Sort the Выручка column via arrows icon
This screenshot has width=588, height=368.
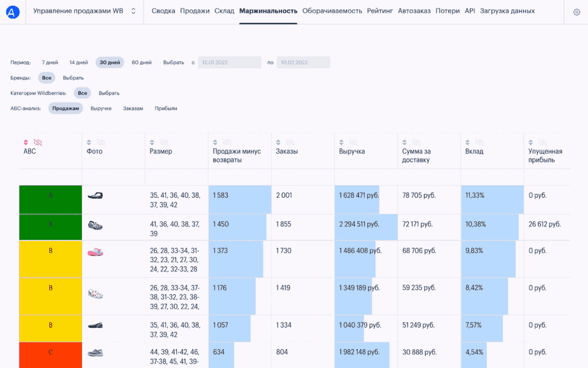pyautogui.click(x=342, y=142)
